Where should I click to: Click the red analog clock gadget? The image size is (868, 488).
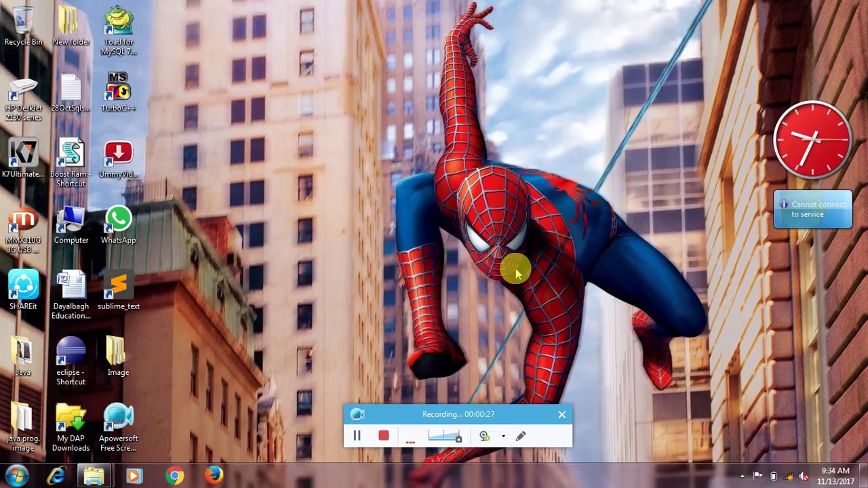click(x=812, y=139)
